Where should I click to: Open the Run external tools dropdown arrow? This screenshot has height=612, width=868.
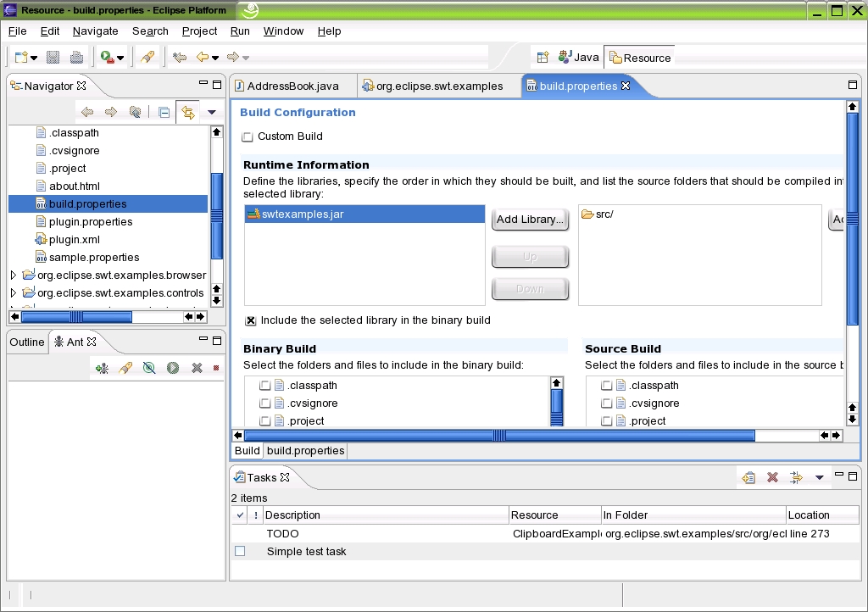tap(120, 58)
